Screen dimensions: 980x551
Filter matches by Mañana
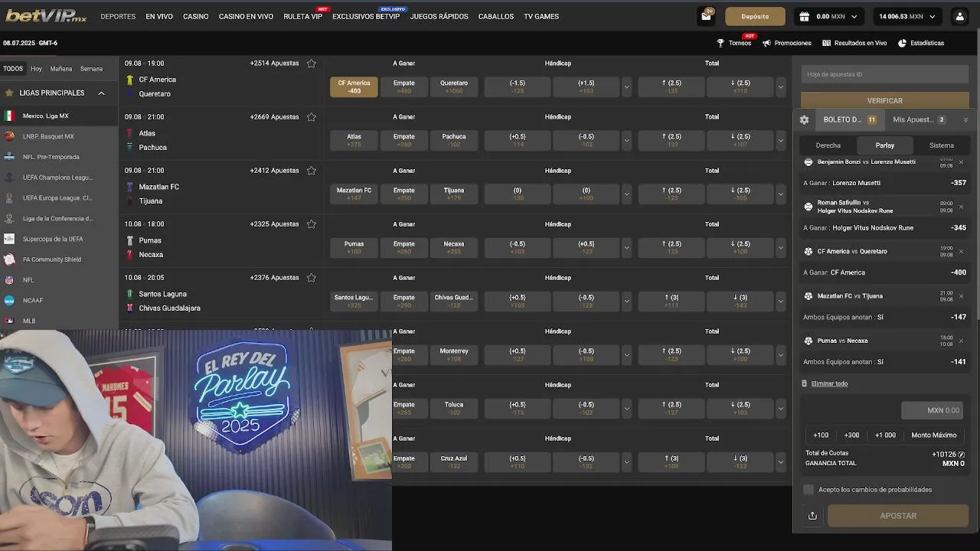pos(61,69)
